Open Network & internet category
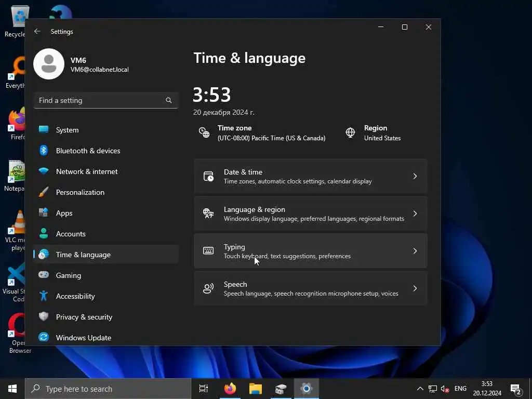Screen dimensions: 532x399 pos(106,171)
